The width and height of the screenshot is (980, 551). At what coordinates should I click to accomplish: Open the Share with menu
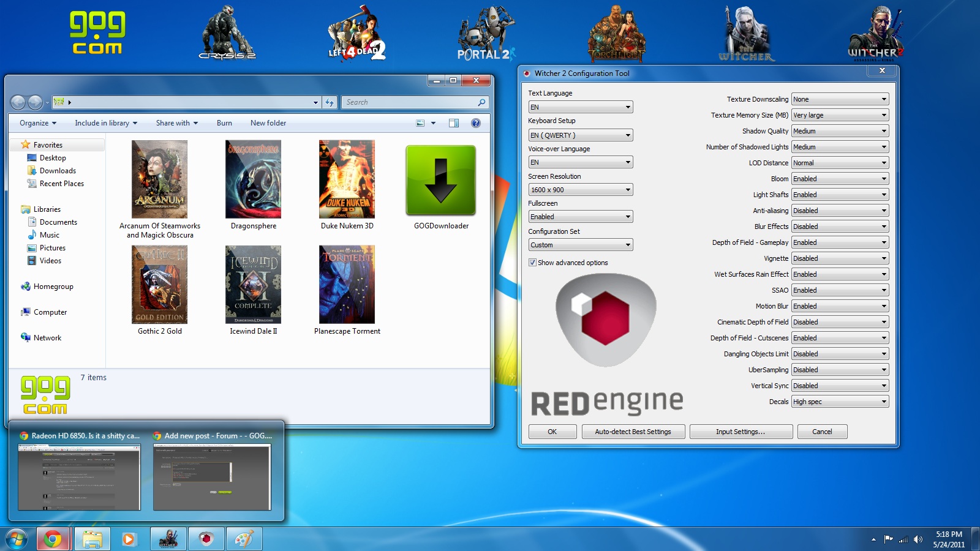click(x=177, y=123)
